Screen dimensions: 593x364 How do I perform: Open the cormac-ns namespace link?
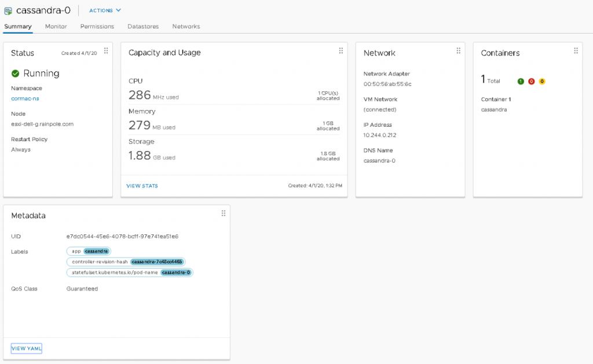click(24, 99)
